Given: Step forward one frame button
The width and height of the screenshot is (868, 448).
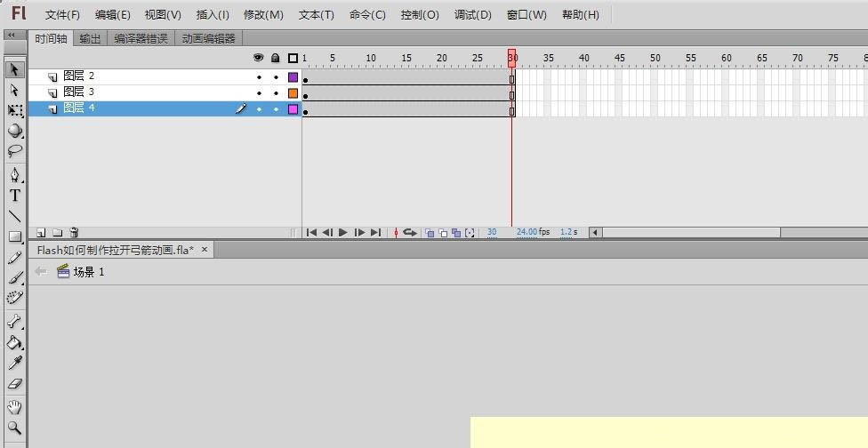Looking at the screenshot, I should pos(360,232).
